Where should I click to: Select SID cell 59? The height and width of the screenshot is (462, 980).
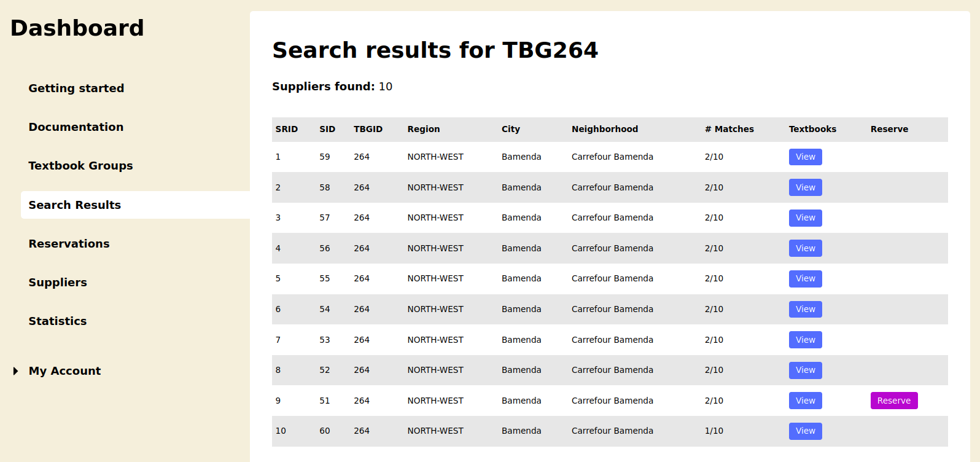(x=324, y=157)
